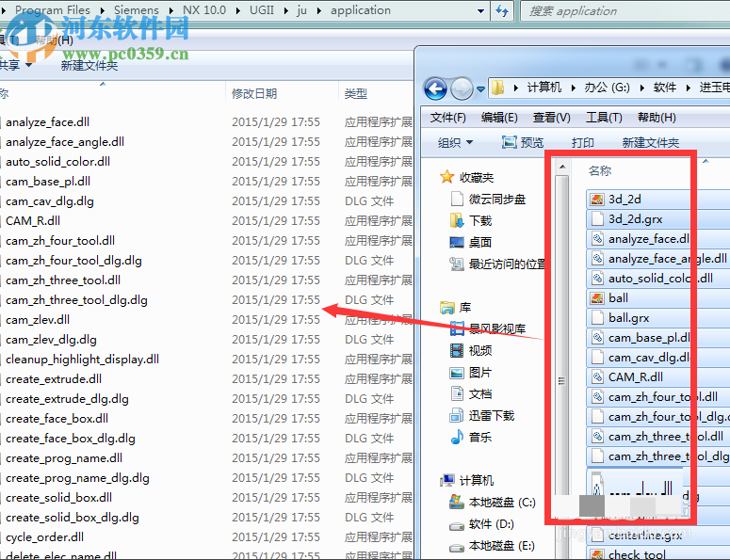Image resolution: width=730 pixels, height=560 pixels.
Task: Click folder icon in front address bar
Action: (497, 88)
